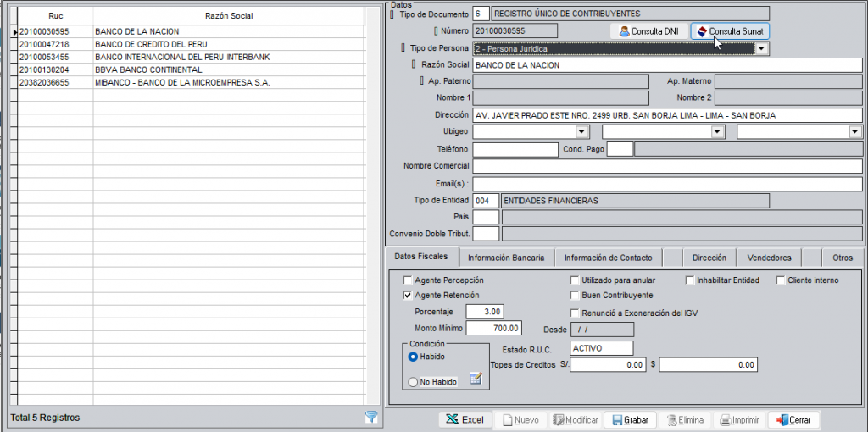This screenshot has height=432, width=868.
Task: Click the Teléfono input field
Action: point(515,149)
